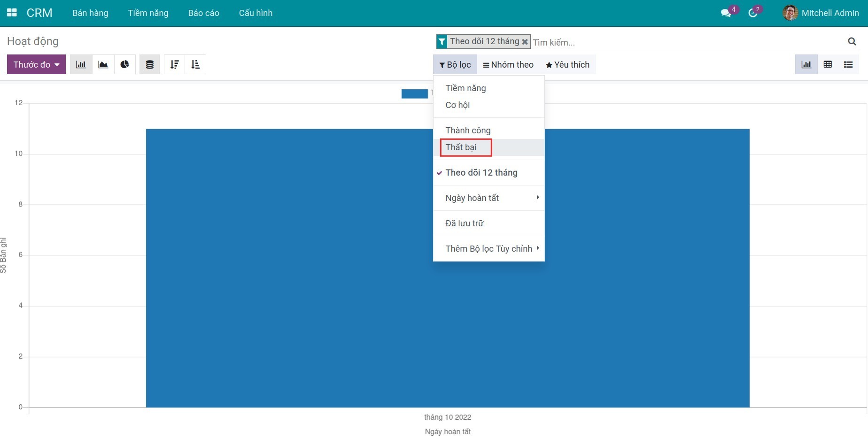The width and height of the screenshot is (868, 439).
Task: Switch to bar chart mode
Action: click(x=81, y=65)
